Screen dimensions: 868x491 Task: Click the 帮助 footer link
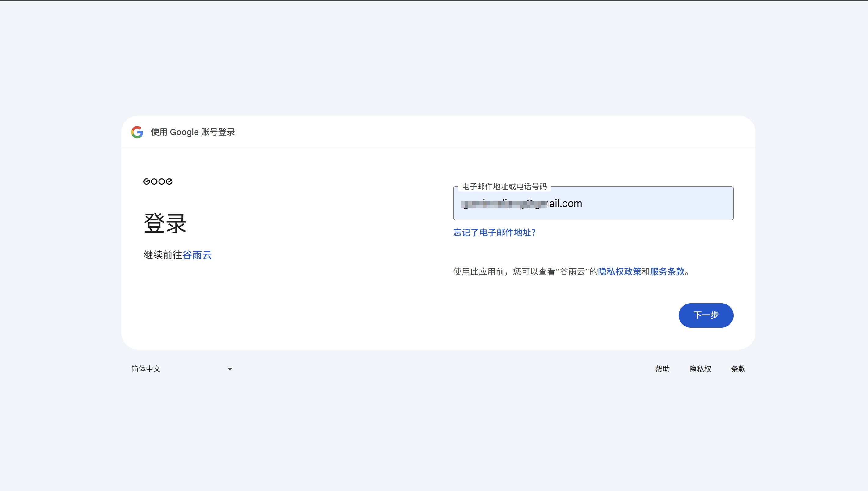[662, 369]
